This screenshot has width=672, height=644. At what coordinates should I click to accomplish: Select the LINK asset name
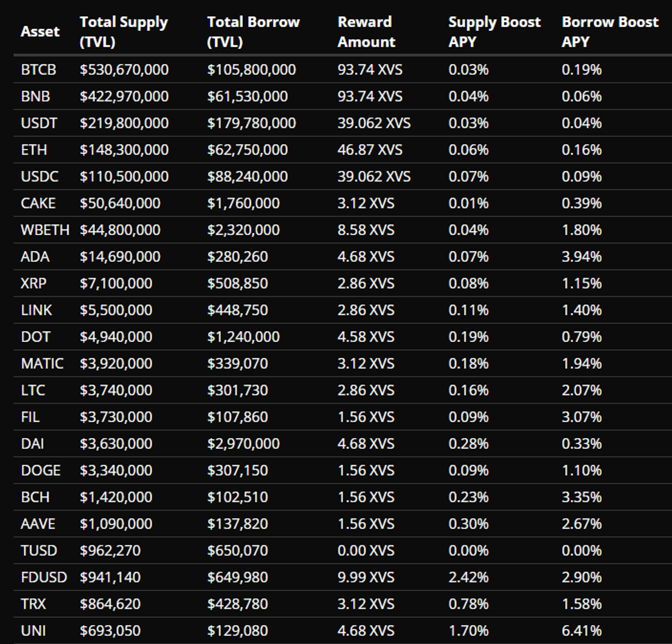click(x=36, y=310)
